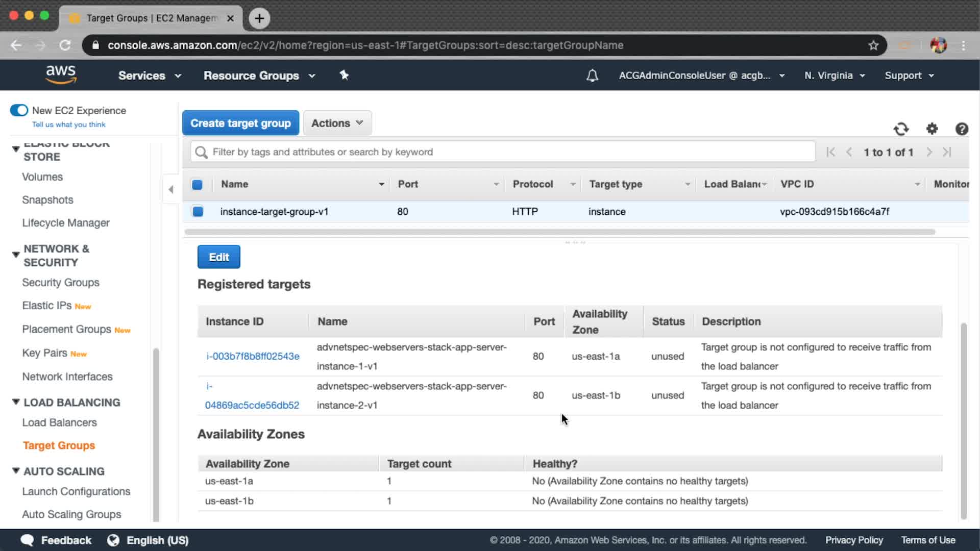
Task: Open the Actions dropdown
Action: pyautogui.click(x=337, y=123)
